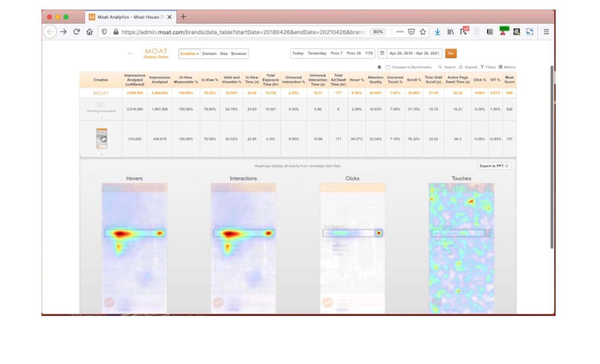This screenshot has height=364, width=600.
Task: Sort by the Scroll % column header
Action: 414,80
